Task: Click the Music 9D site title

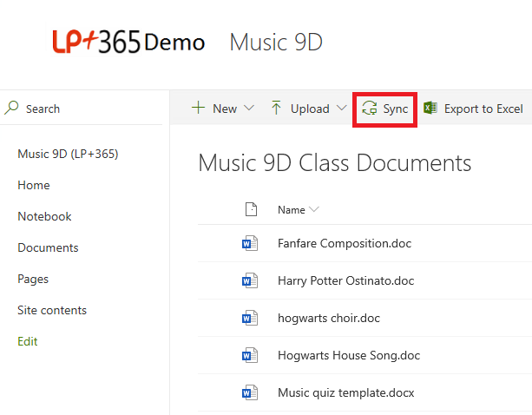Action: point(276,42)
